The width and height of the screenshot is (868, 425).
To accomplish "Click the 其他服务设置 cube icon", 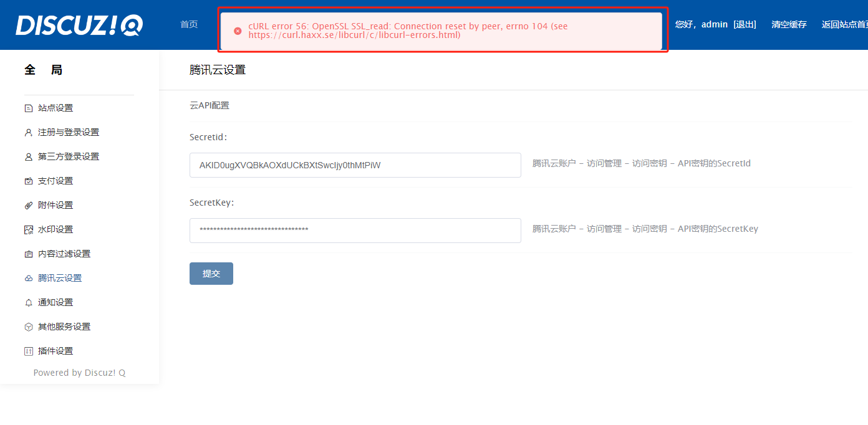I will (28, 327).
